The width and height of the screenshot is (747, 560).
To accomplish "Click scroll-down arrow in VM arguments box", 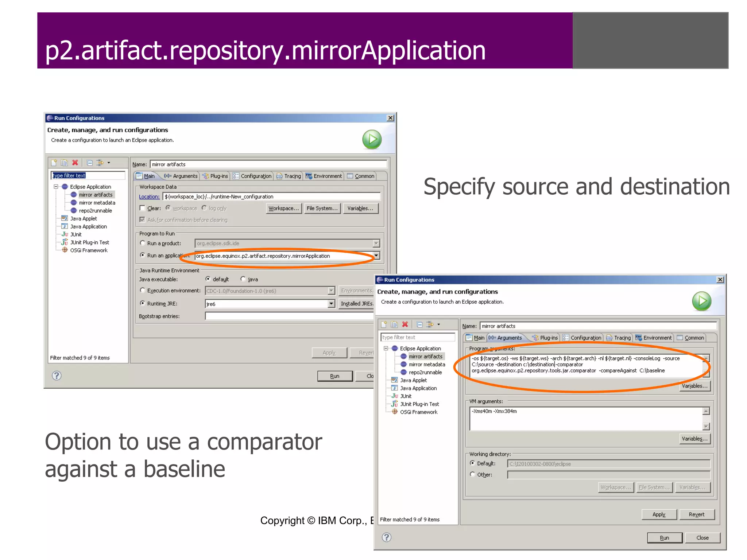I will pos(706,426).
